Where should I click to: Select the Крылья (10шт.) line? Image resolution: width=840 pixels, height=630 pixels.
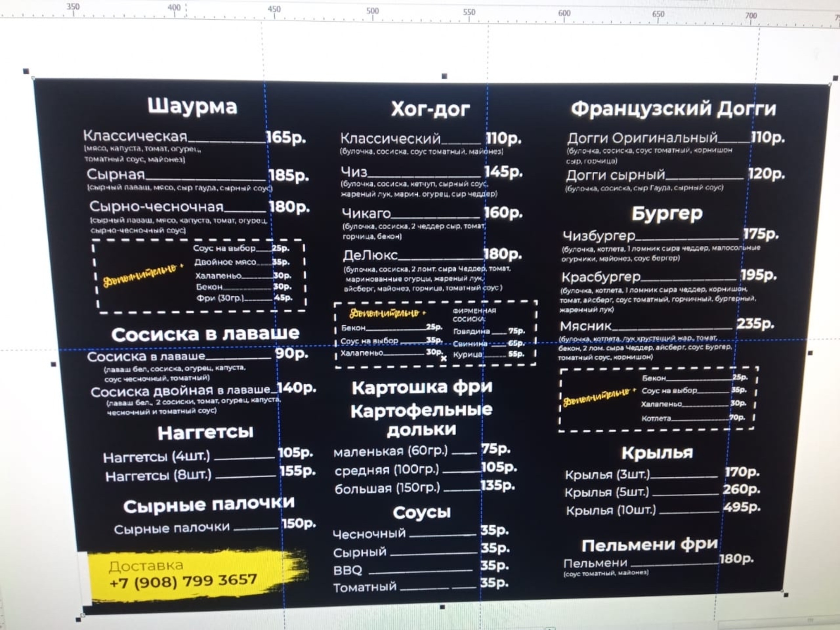tap(663, 509)
